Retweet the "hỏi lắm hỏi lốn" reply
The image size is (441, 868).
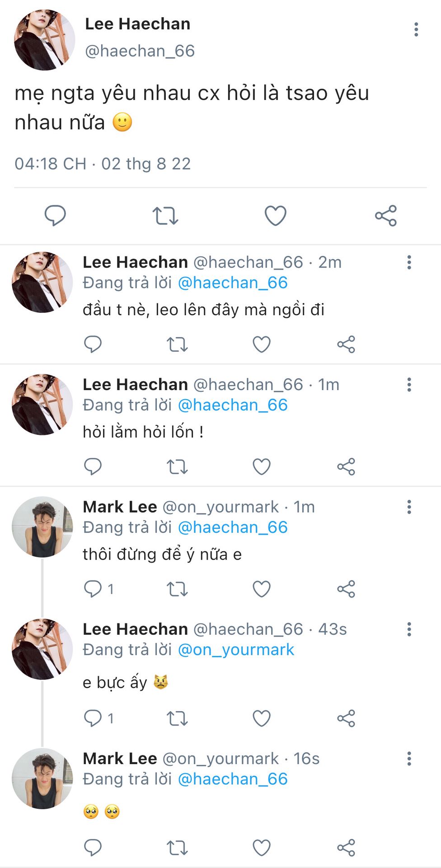[x=177, y=467]
